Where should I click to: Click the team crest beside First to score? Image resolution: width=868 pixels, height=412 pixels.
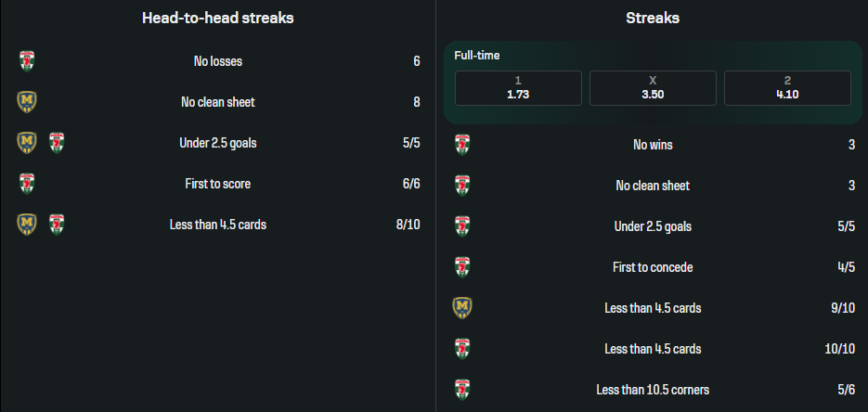pos(27,184)
